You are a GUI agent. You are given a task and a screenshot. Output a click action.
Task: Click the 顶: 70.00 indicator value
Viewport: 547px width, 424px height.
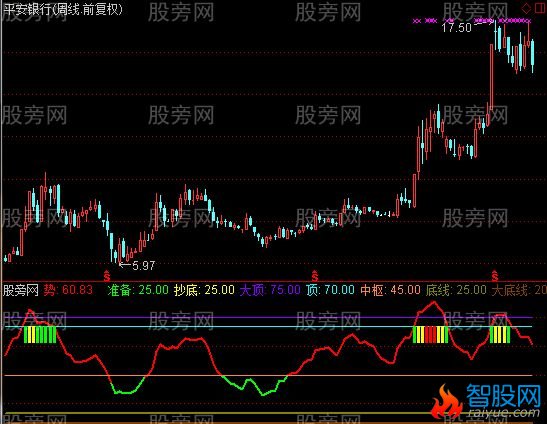click(x=330, y=290)
